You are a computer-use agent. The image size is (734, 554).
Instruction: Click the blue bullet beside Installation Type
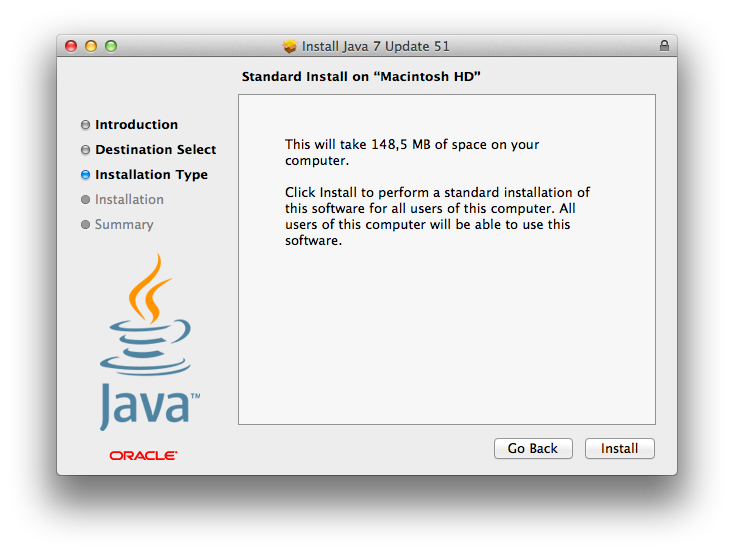coord(85,175)
